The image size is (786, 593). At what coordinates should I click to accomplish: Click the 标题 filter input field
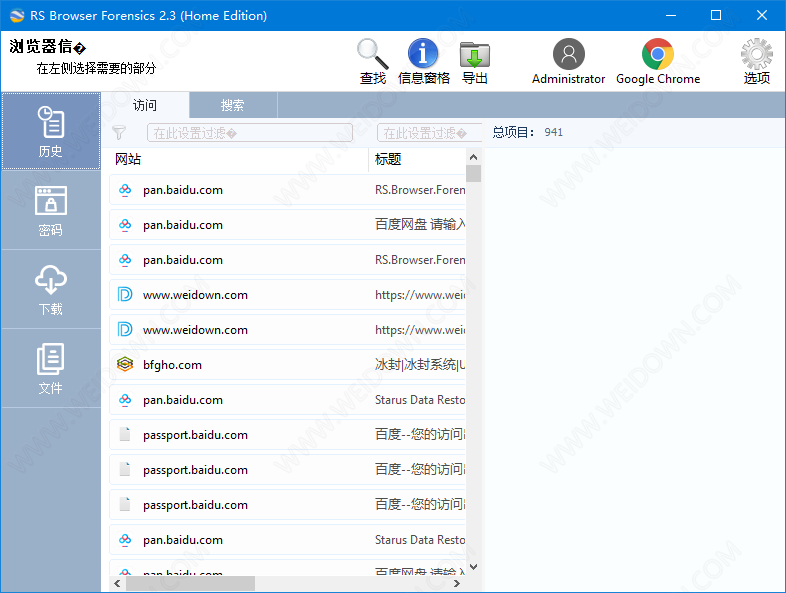(429, 133)
